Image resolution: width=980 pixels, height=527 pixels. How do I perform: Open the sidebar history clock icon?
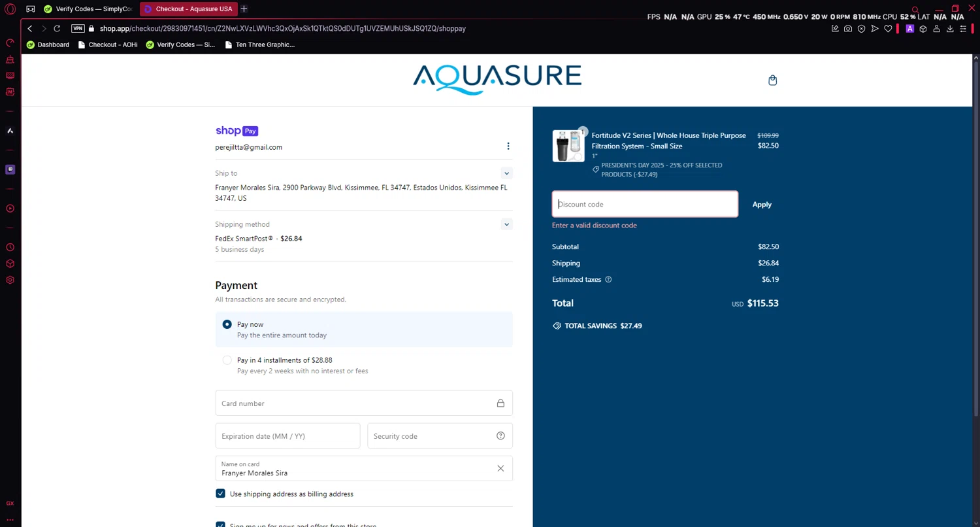(10, 247)
